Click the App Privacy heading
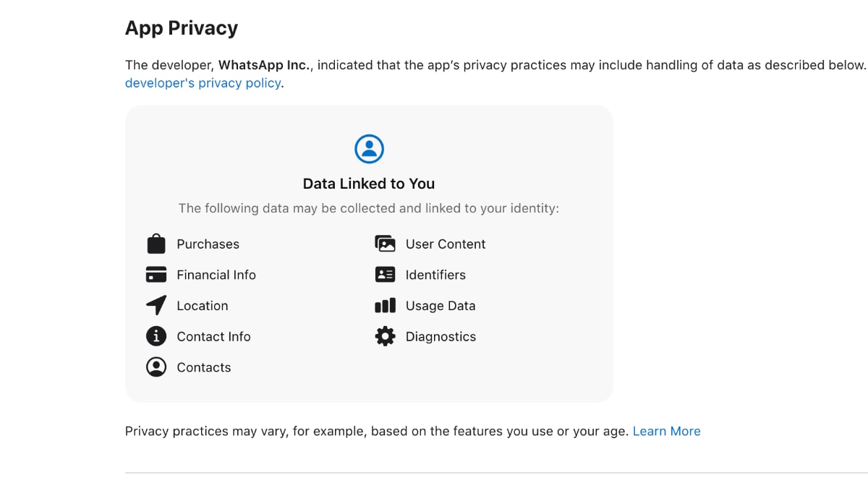868x488 pixels. tap(182, 28)
